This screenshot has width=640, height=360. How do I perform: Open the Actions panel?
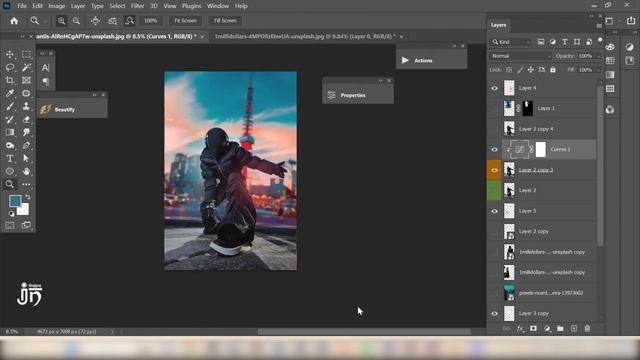tap(431, 60)
